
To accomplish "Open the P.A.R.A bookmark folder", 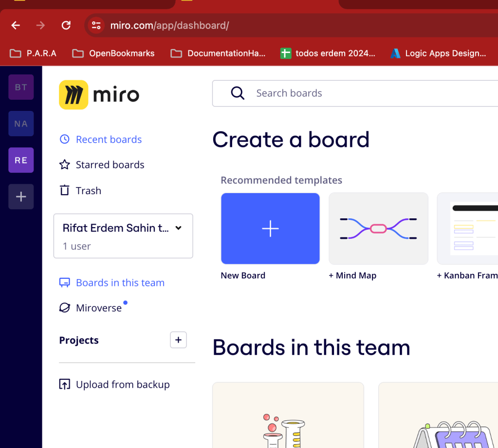I will click(x=33, y=54).
